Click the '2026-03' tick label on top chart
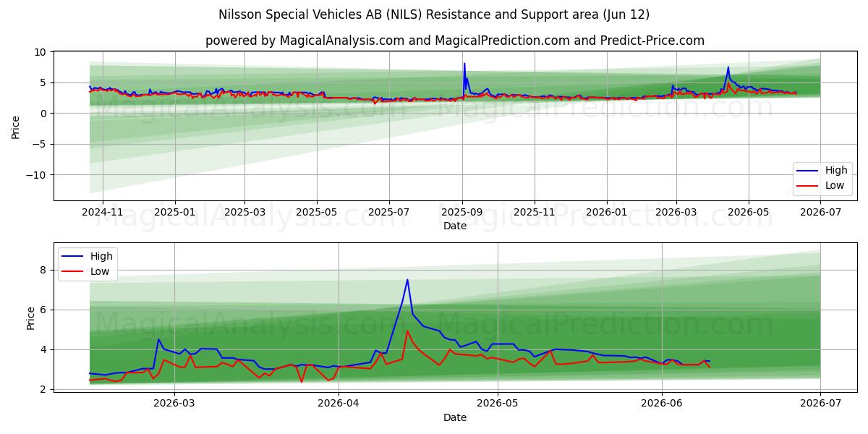The width and height of the screenshot is (868, 434). [x=676, y=213]
